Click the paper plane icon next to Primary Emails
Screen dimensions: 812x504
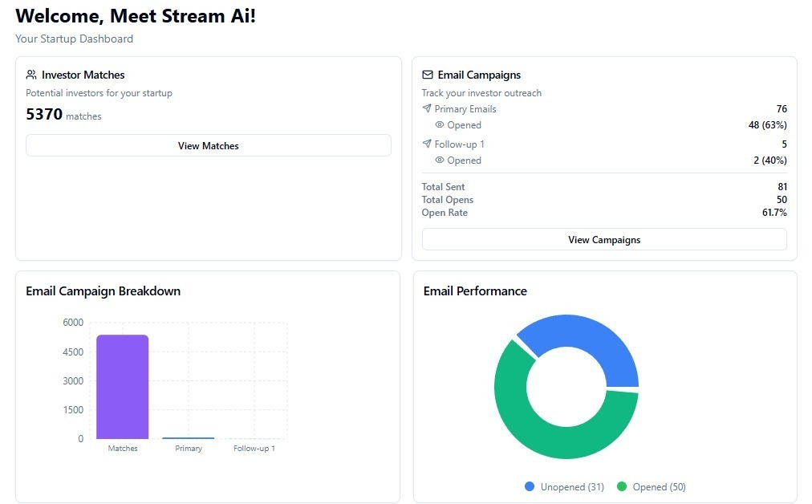point(426,108)
